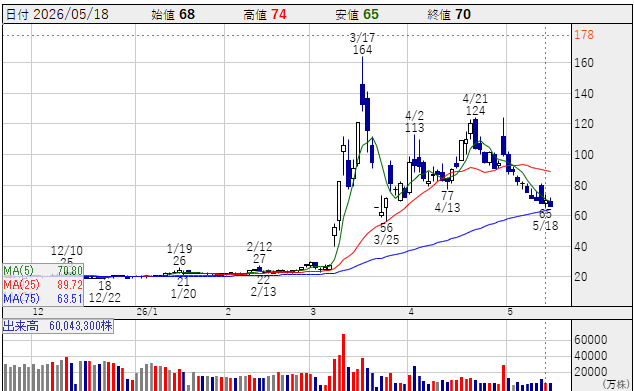
Task: Click the opening price 始値 68
Action: click(x=173, y=15)
